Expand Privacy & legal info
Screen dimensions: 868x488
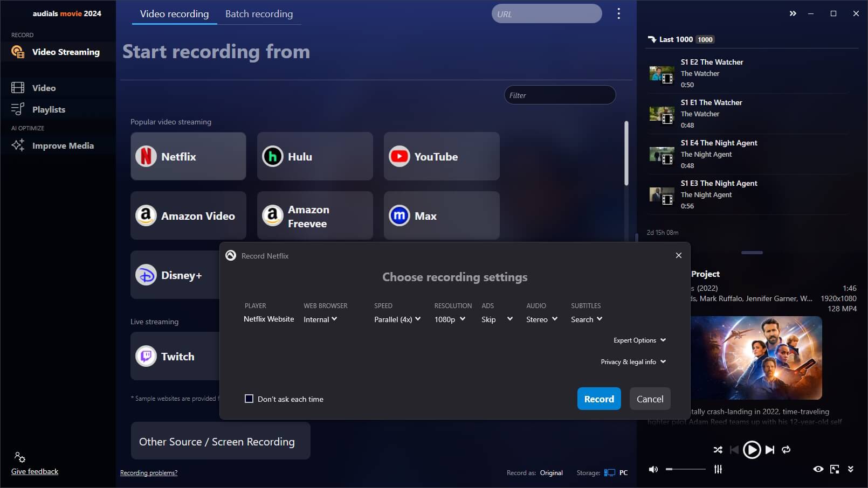coord(633,362)
